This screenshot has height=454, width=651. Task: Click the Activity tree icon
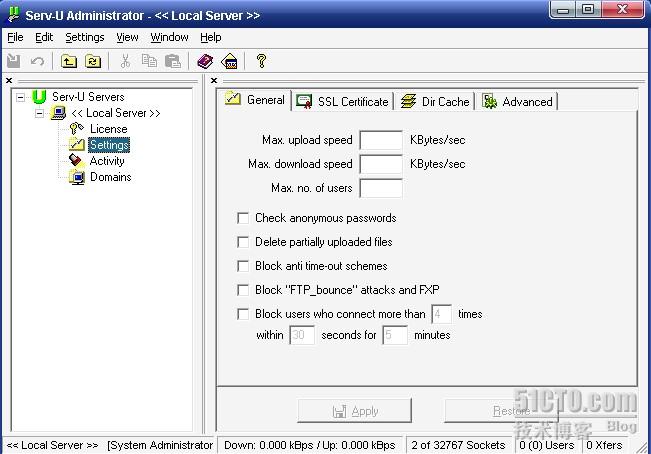coord(76,161)
